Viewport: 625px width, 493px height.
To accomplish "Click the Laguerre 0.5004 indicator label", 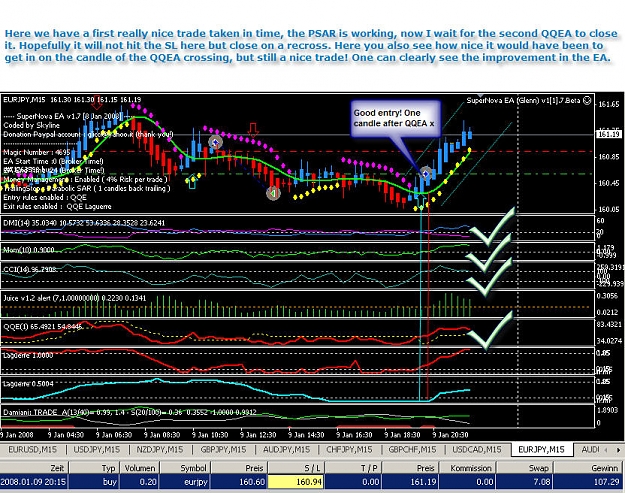I will pyautogui.click(x=28, y=384).
